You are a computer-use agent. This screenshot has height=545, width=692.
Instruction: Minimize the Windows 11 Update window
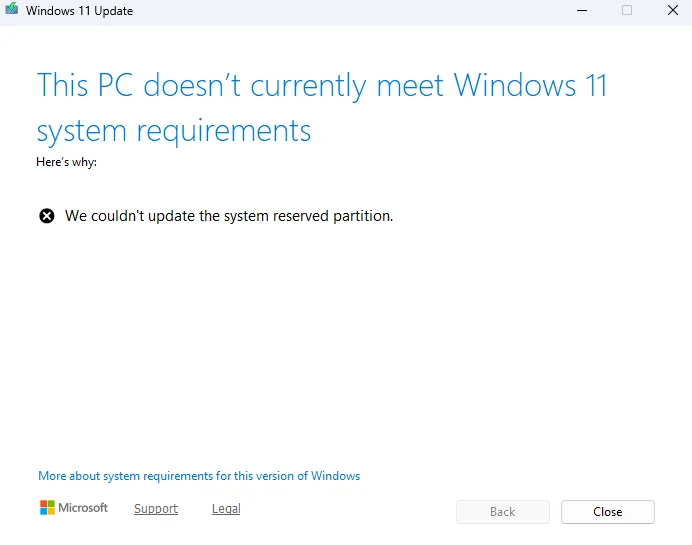[x=582, y=10]
